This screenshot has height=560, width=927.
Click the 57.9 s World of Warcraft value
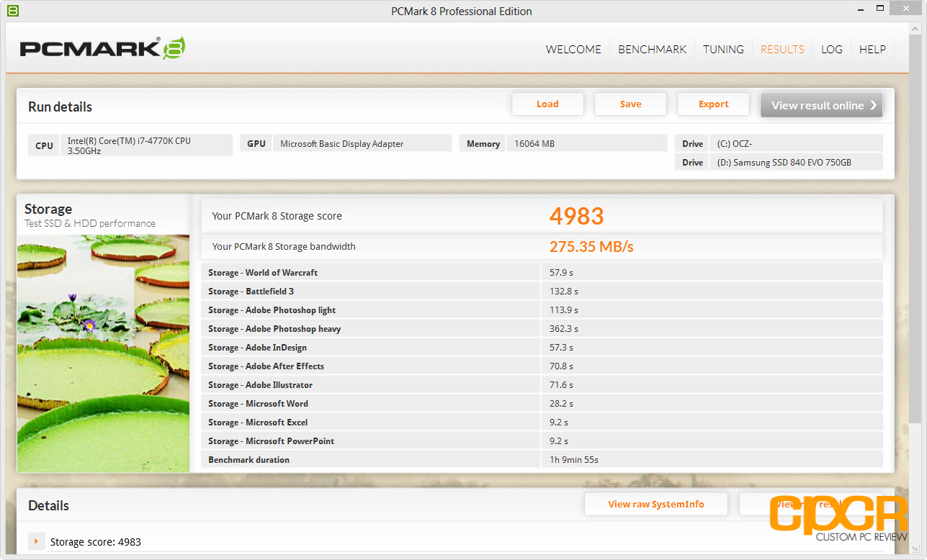561,272
